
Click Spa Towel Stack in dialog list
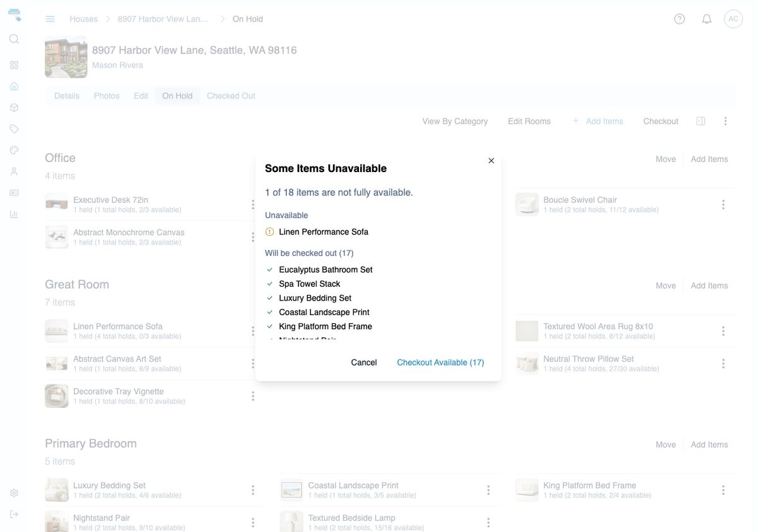click(310, 284)
